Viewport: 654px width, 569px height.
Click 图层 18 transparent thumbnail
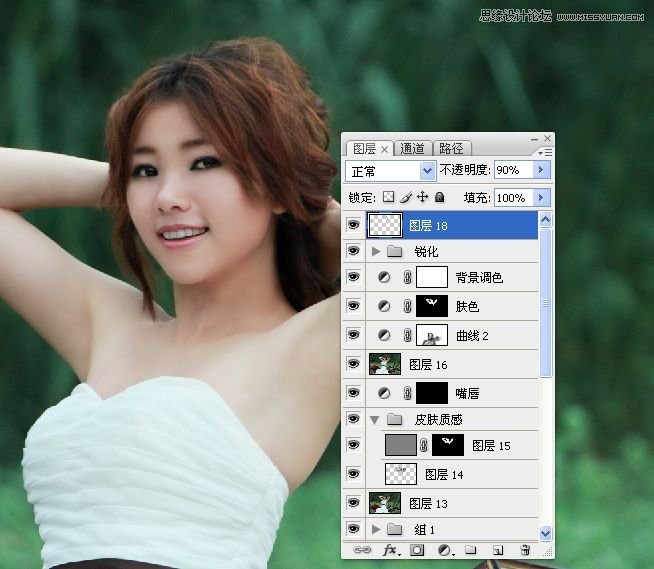click(x=385, y=225)
